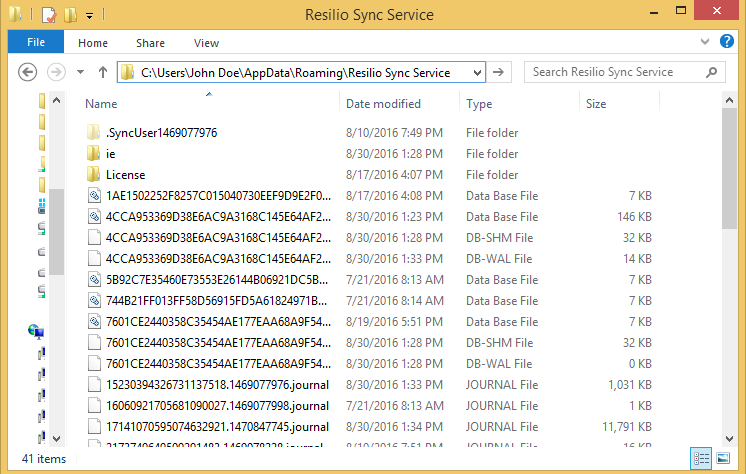This screenshot has width=746, height=474.
Task: Open the File menu
Action: 36,42
